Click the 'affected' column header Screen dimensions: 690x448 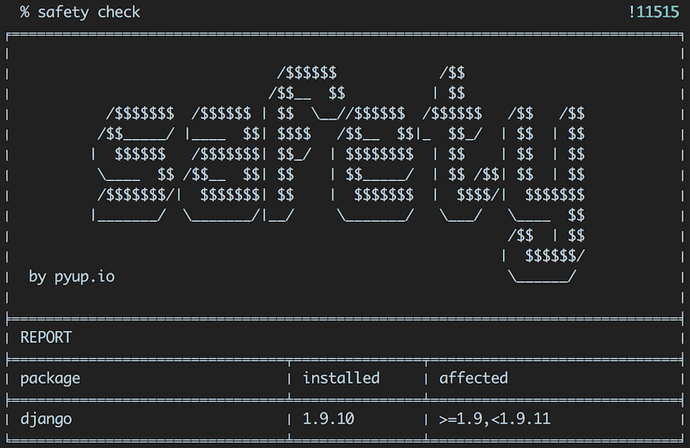point(474,378)
